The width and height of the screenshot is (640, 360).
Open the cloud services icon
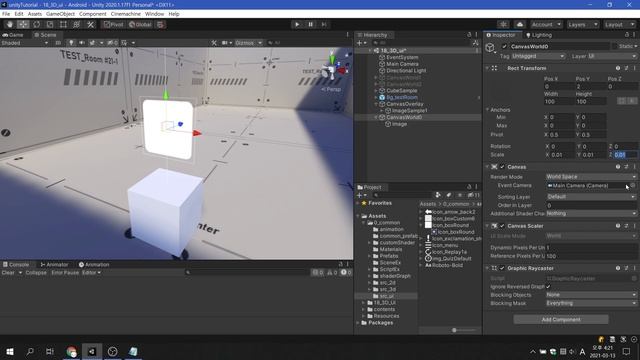(x=520, y=24)
